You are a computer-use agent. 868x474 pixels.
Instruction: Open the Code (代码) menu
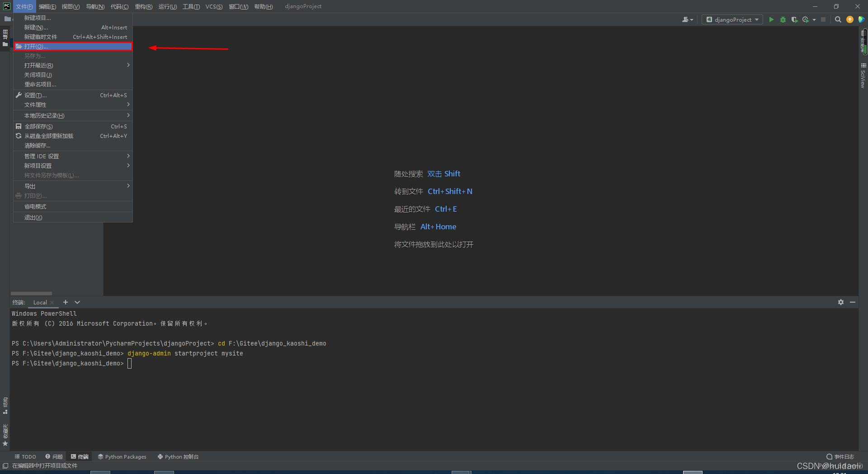pyautogui.click(x=119, y=6)
